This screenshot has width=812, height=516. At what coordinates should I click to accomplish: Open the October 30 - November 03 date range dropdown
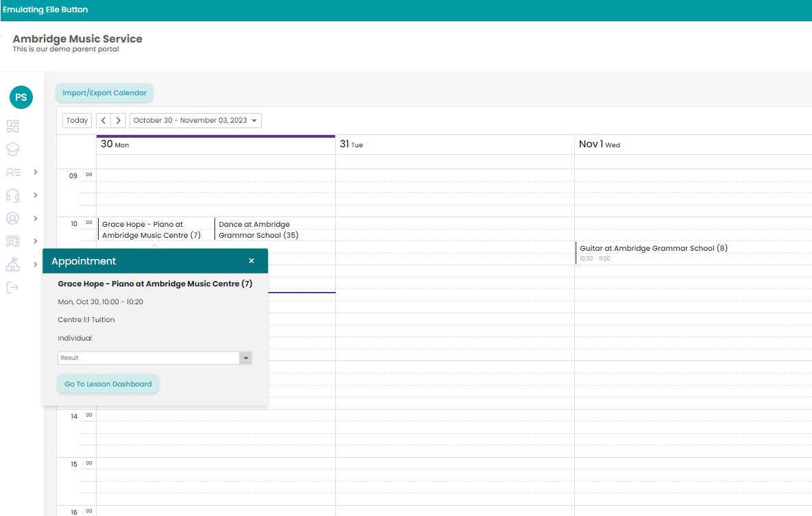point(195,120)
